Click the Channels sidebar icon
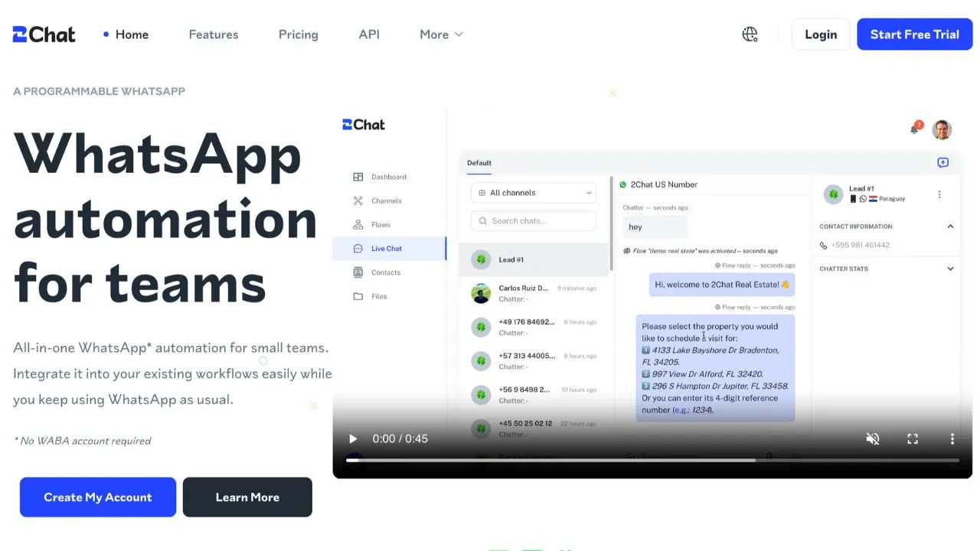This screenshot has width=980, height=551. click(x=358, y=201)
